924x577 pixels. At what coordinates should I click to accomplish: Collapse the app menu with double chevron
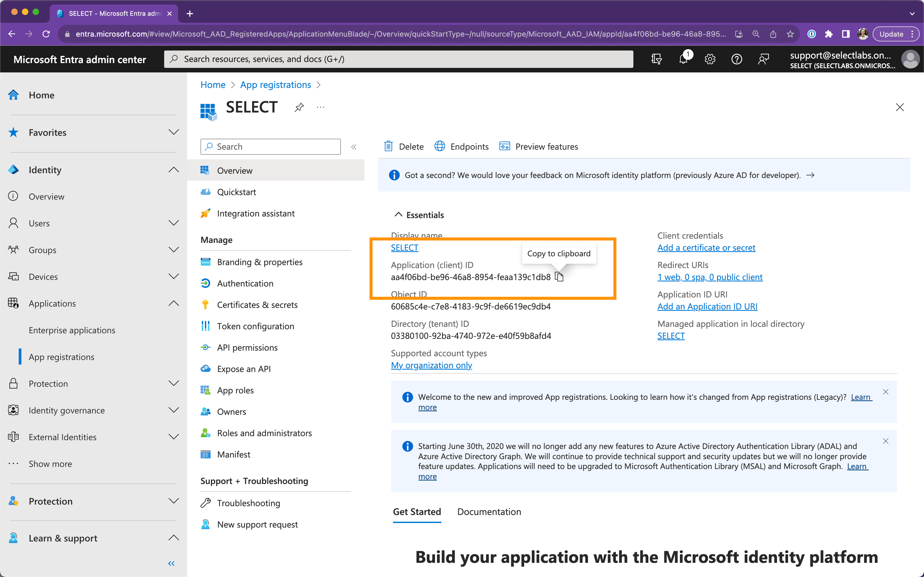[354, 147]
